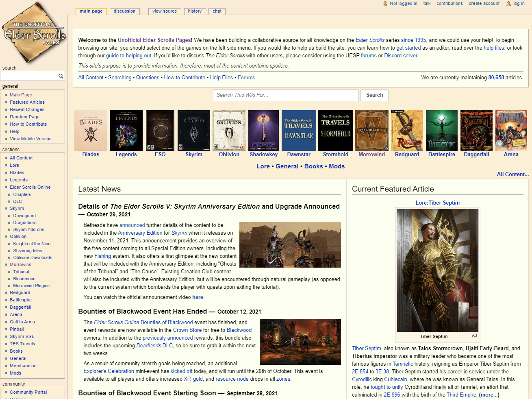Open the chat tab

(217, 11)
